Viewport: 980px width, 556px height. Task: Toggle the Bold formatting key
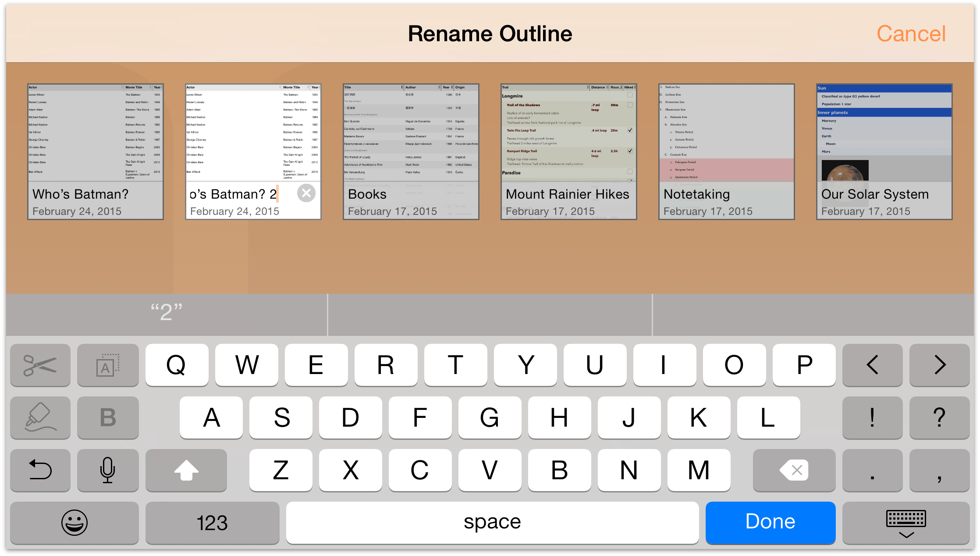point(108,417)
